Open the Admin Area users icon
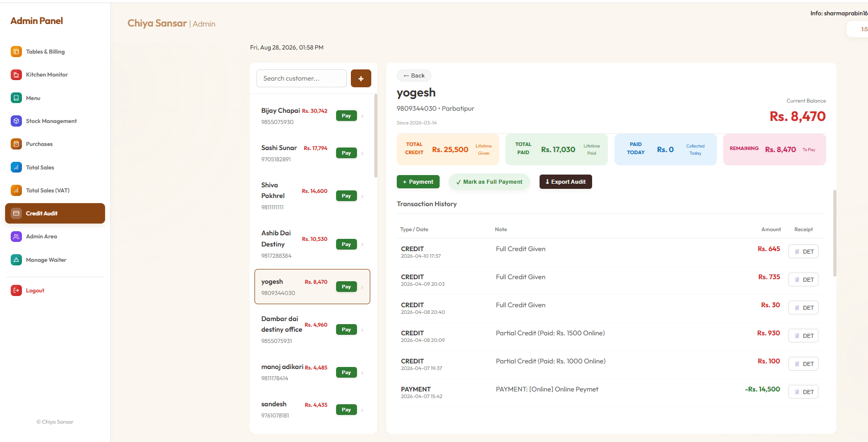 pyautogui.click(x=16, y=236)
